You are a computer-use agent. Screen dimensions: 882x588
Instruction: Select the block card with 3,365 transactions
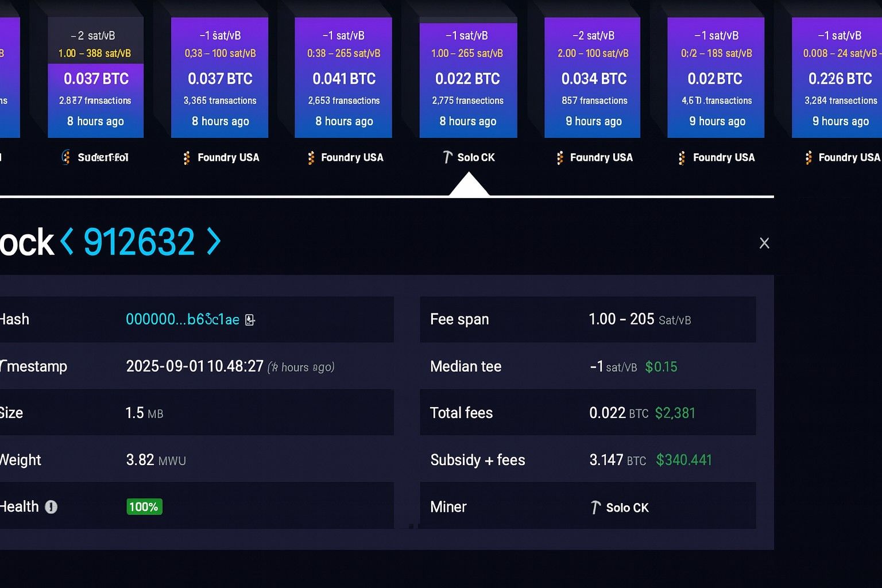point(219,78)
